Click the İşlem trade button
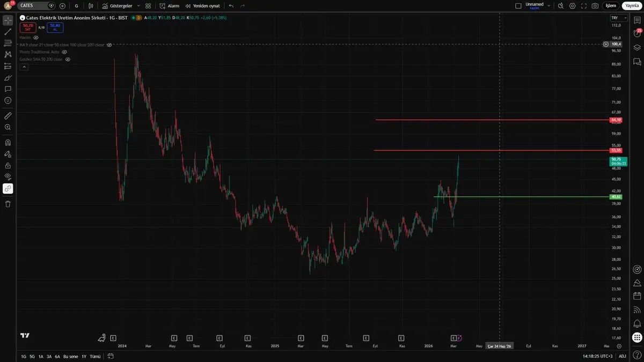 (x=611, y=5)
